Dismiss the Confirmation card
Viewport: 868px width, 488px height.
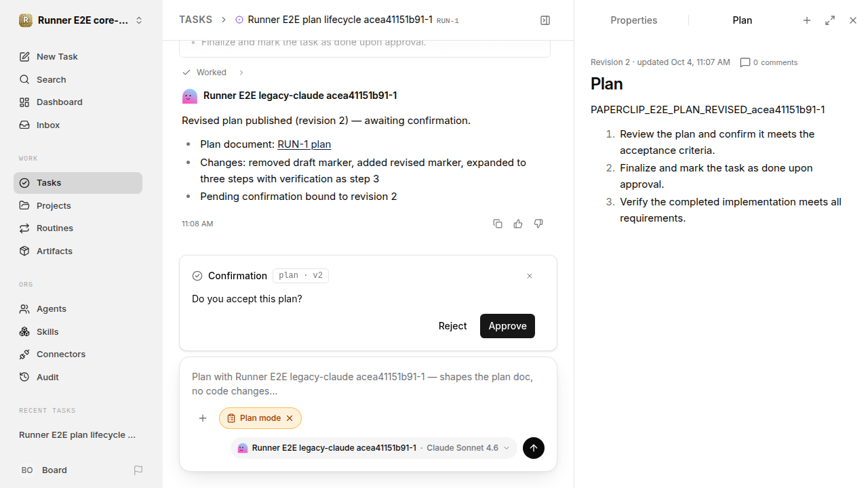530,276
